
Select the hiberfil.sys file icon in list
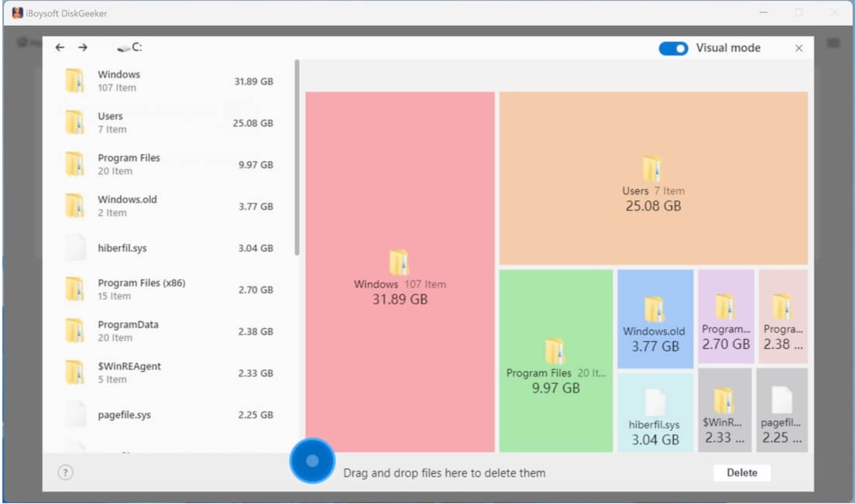[x=75, y=248]
